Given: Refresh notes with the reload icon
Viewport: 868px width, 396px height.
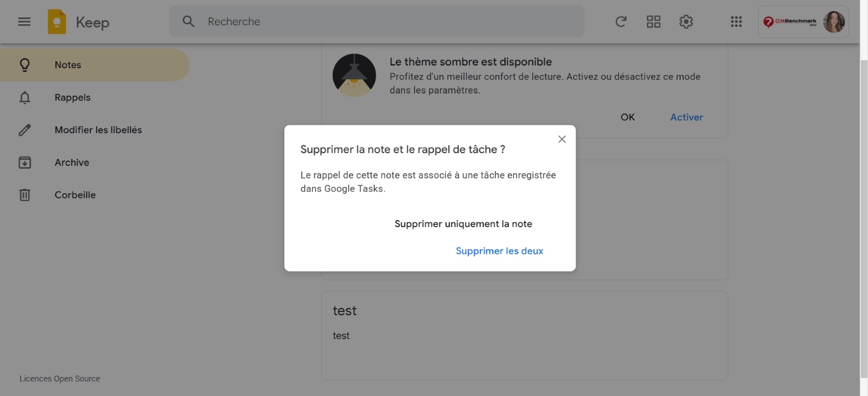Looking at the screenshot, I should click(x=621, y=22).
